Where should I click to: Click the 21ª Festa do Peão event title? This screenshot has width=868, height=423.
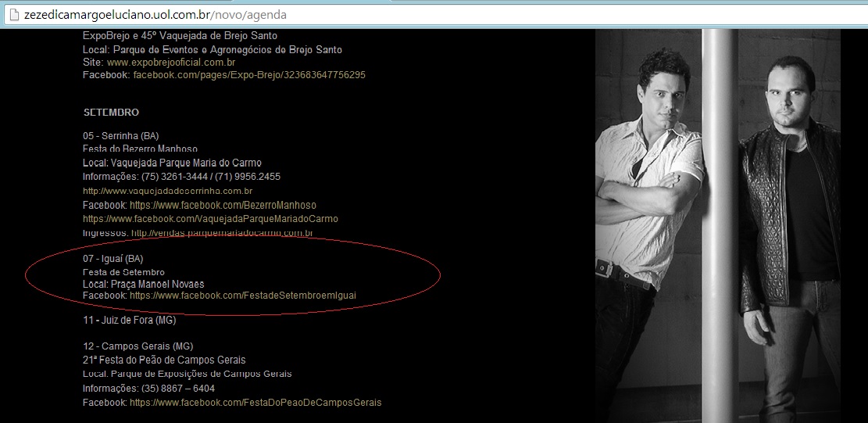tap(164, 360)
